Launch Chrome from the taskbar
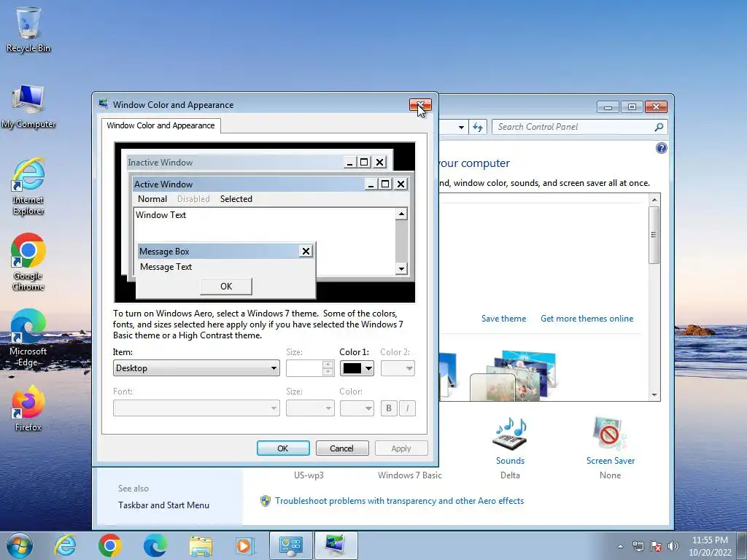Image resolution: width=747 pixels, height=560 pixels. point(110,545)
